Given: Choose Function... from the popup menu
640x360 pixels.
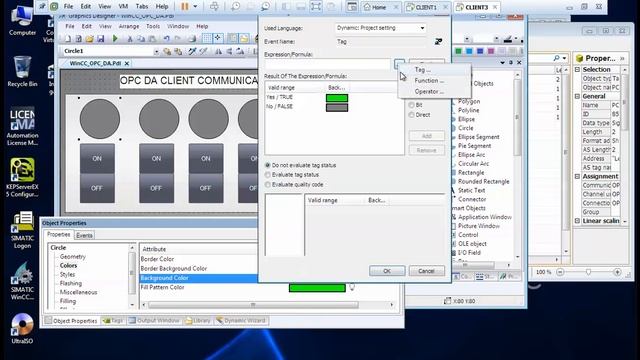Looking at the screenshot, I should (x=429, y=81).
